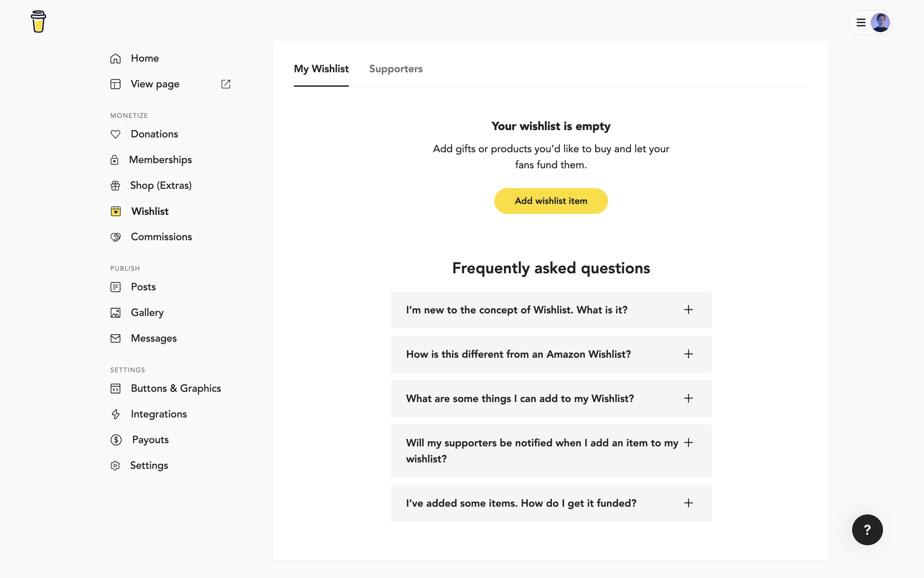
Task: Select the My Wishlist tab
Action: click(321, 69)
